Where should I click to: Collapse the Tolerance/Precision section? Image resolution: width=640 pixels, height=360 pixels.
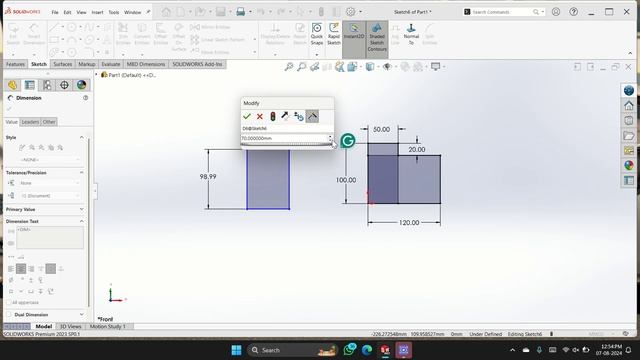tap(82, 173)
